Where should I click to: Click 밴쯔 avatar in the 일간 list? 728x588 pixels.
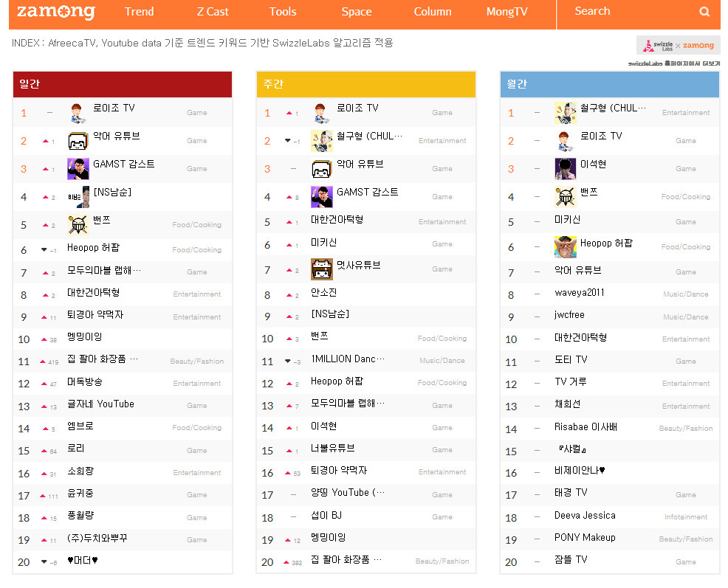[78, 225]
